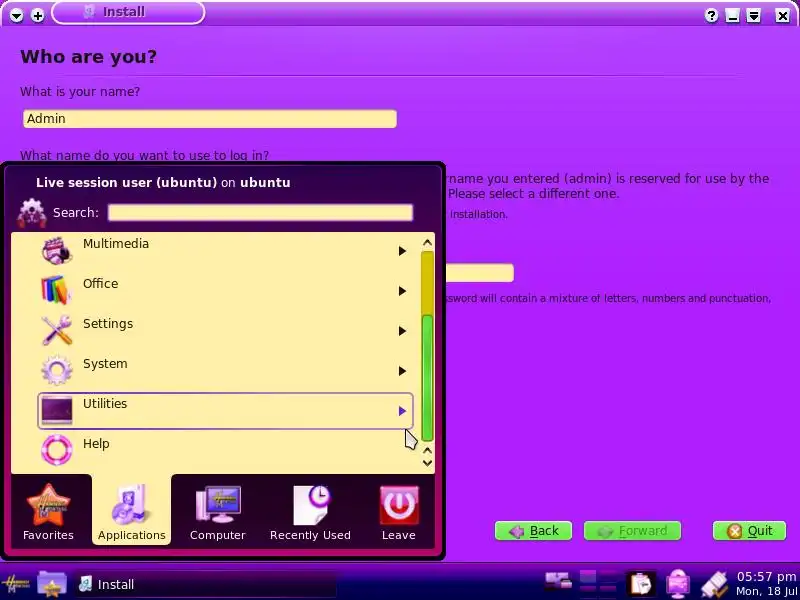Click the Back button
Screen dimensions: 800x600
coord(533,531)
